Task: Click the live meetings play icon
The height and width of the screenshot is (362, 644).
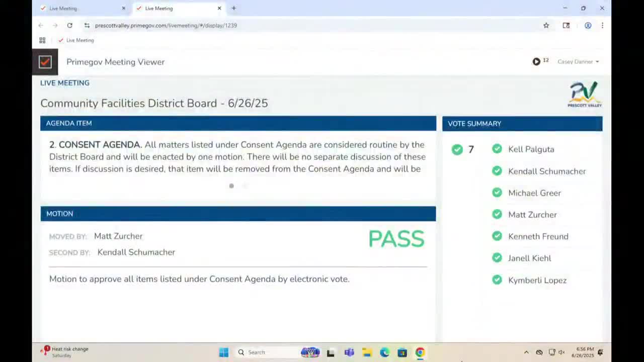Action: pos(536,61)
